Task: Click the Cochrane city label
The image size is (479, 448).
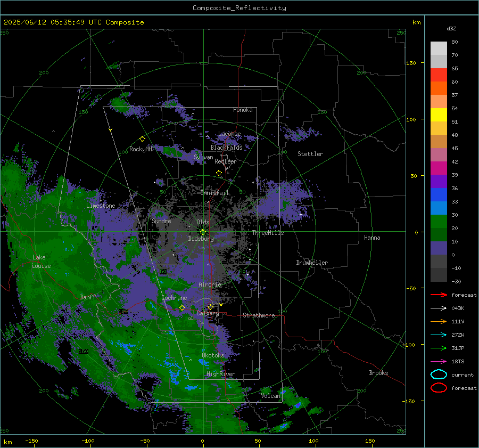Action: pyautogui.click(x=174, y=298)
